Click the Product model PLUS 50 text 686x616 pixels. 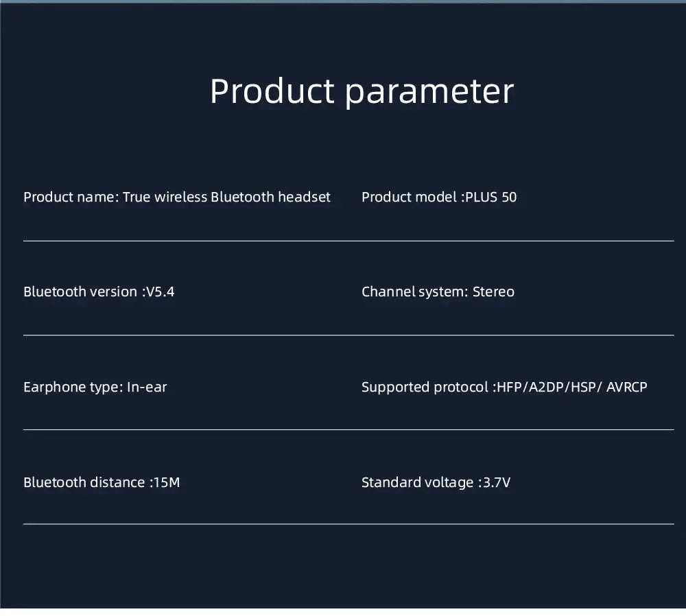pos(439,198)
